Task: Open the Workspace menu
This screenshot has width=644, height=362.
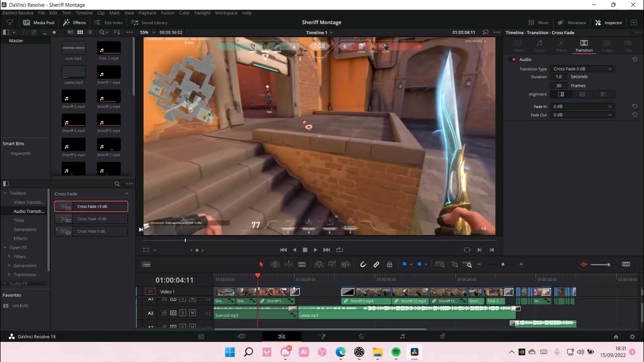Action: point(226,13)
